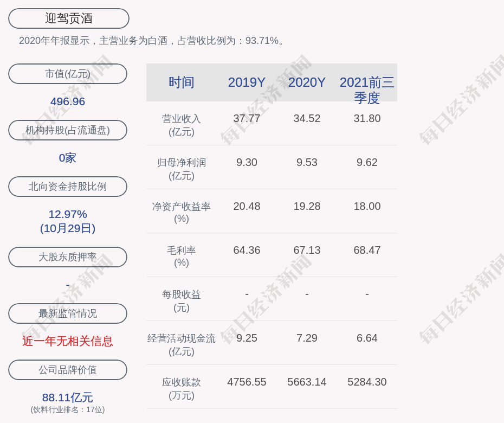
Task: Click the 时间 column header
Action: click(182, 82)
